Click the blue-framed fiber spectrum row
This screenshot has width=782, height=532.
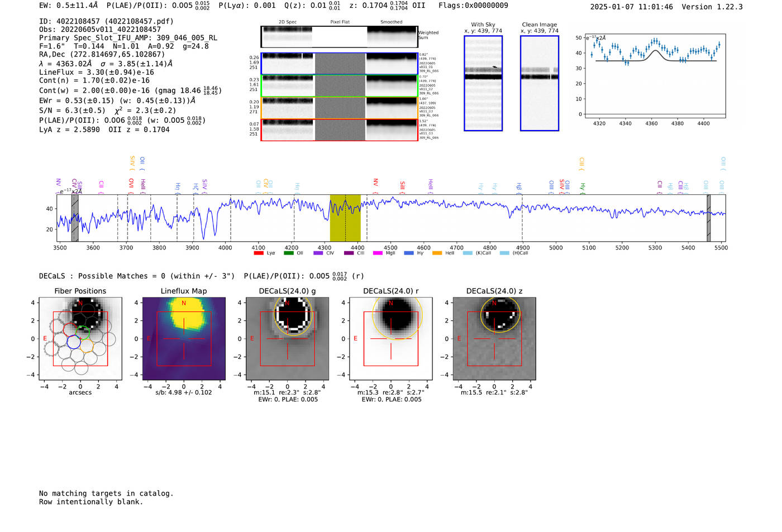pyautogui.click(x=339, y=64)
